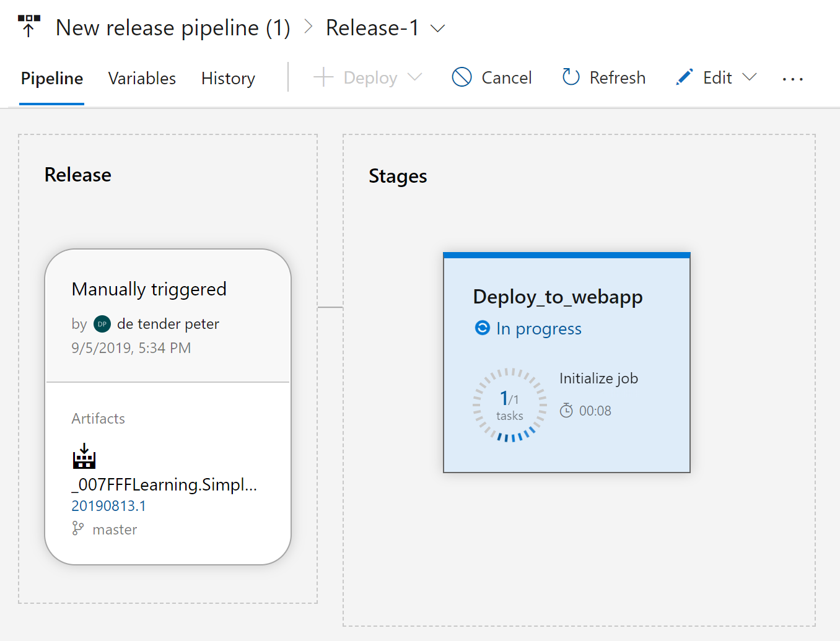Click the In progress sync icon
This screenshot has height=641, width=840.
coord(482,328)
